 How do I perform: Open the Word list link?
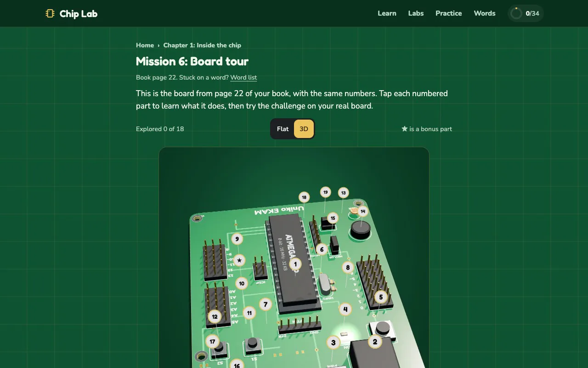pos(243,77)
